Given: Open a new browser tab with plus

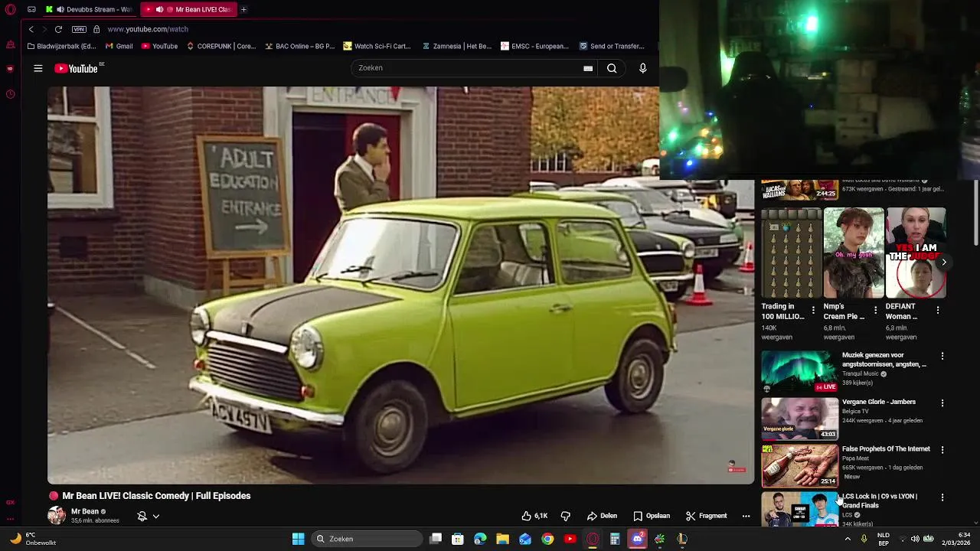Looking at the screenshot, I should tap(243, 9).
